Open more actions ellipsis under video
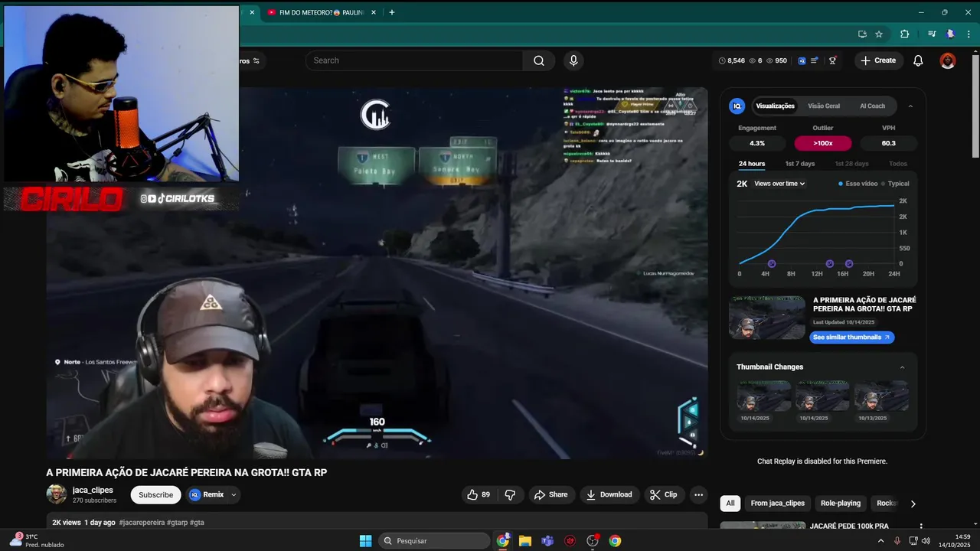 [698, 494]
